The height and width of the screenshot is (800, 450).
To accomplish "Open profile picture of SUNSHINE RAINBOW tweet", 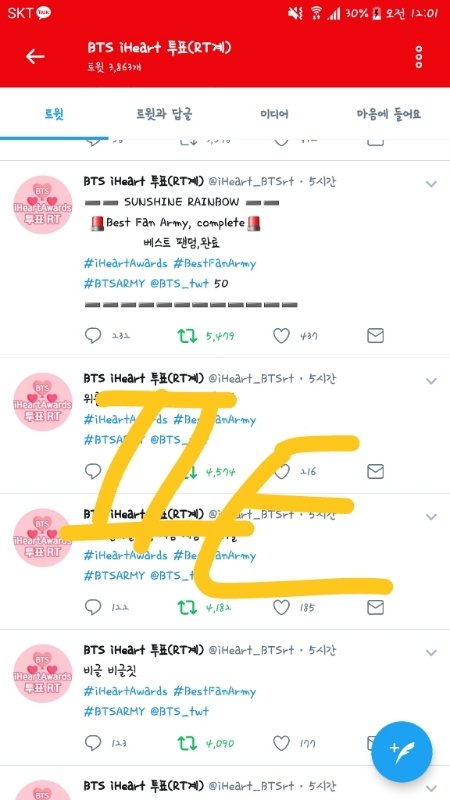I will [43, 205].
